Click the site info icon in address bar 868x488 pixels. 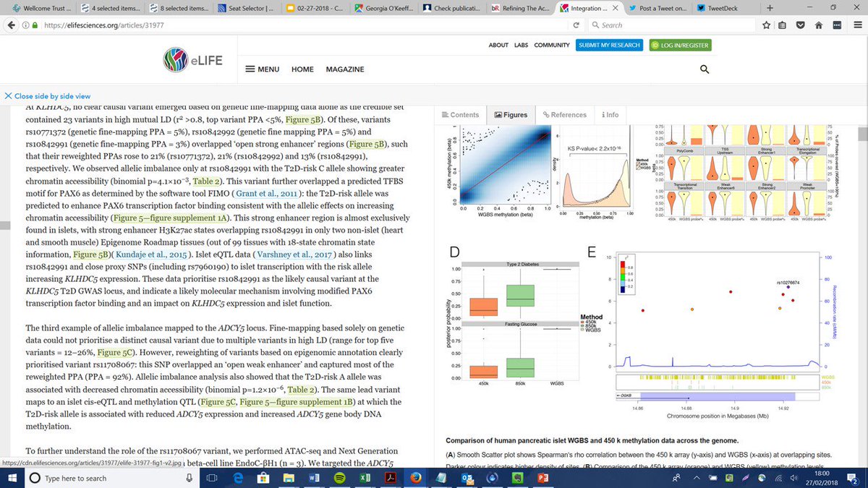pos(25,25)
